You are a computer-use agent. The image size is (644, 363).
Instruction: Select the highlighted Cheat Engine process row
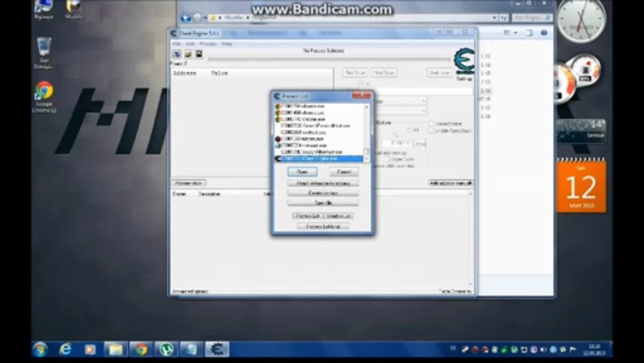click(x=319, y=158)
